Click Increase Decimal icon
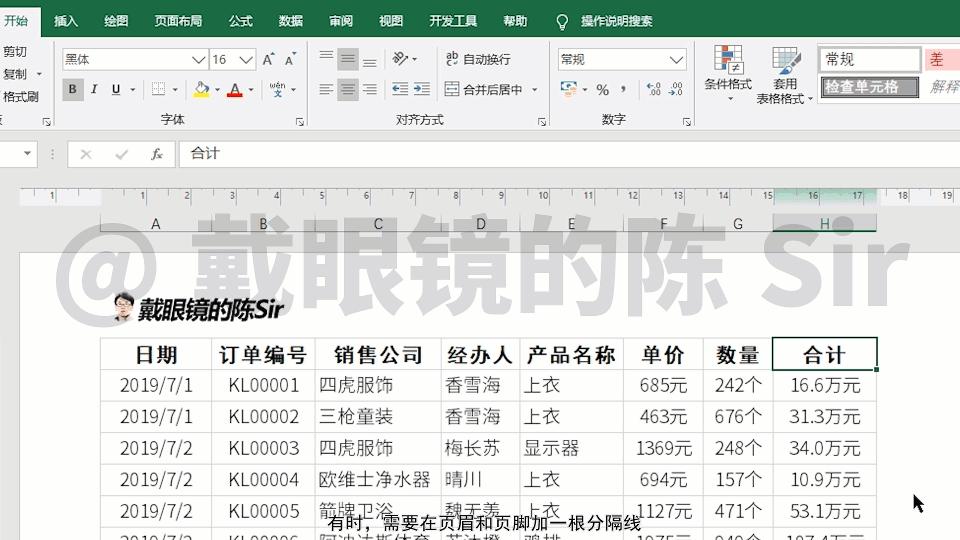Image resolution: width=960 pixels, height=540 pixels. (653, 89)
